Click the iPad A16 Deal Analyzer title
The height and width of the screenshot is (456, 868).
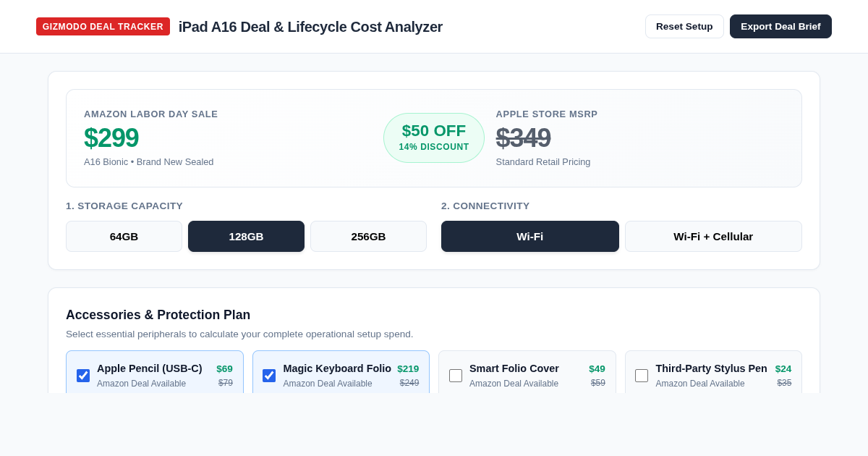[x=310, y=27]
